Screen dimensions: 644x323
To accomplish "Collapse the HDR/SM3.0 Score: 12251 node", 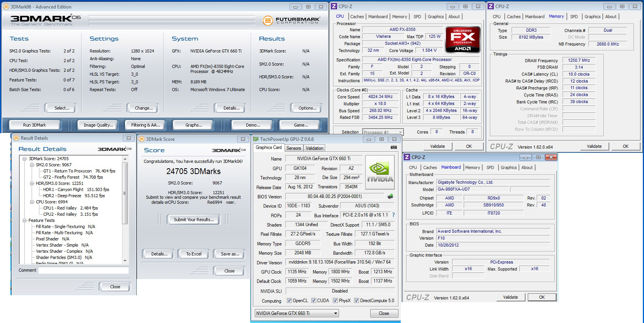I will (x=32, y=183).
